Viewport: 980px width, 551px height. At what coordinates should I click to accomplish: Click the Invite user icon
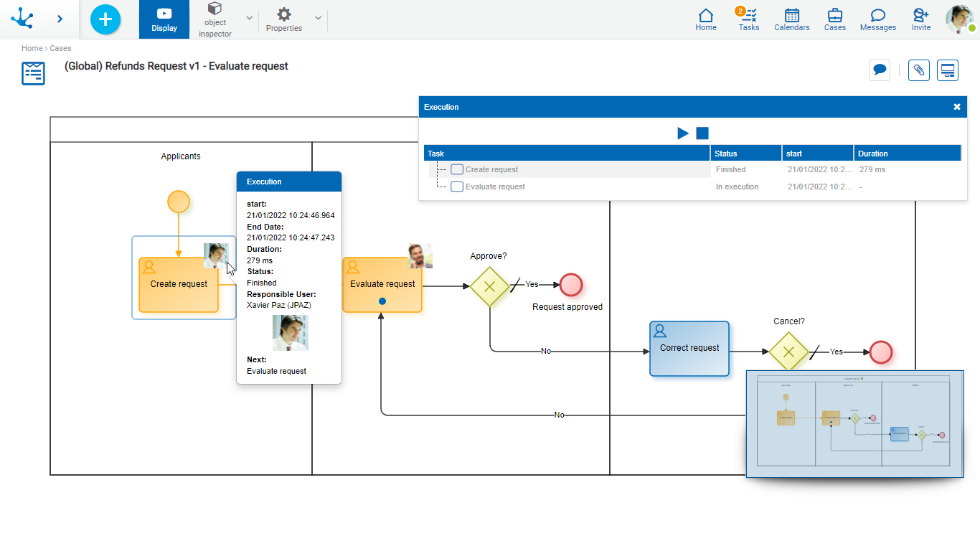[x=920, y=19]
